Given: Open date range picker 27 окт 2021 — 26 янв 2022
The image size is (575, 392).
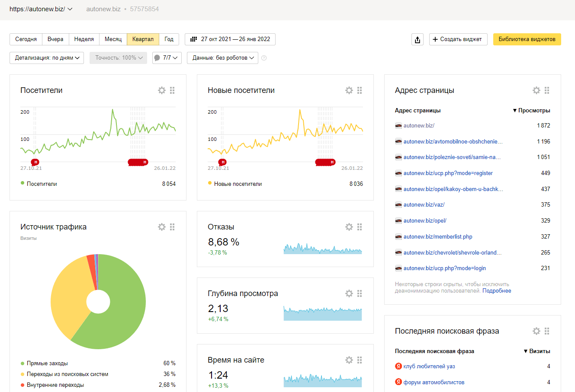Looking at the screenshot, I should click(230, 39).
